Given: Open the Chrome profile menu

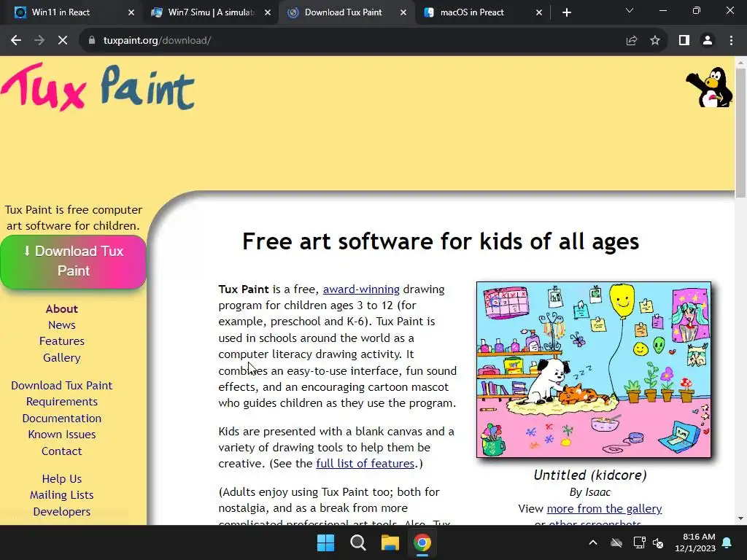Looking at the screenshot, I should (708, 41).
